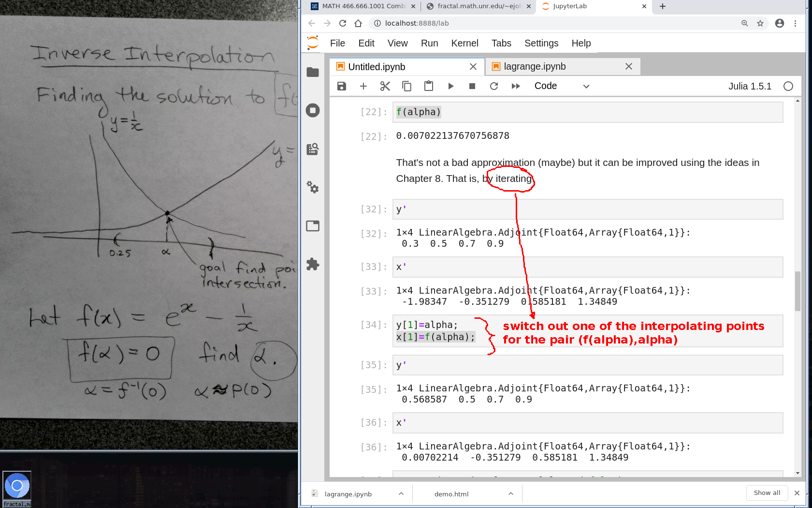Image resolution: width=812 pixels, height=508 pixels.
Task: Restart the kernel with the refresh icon
Action: pyautogui.click(x=494, y=86)
